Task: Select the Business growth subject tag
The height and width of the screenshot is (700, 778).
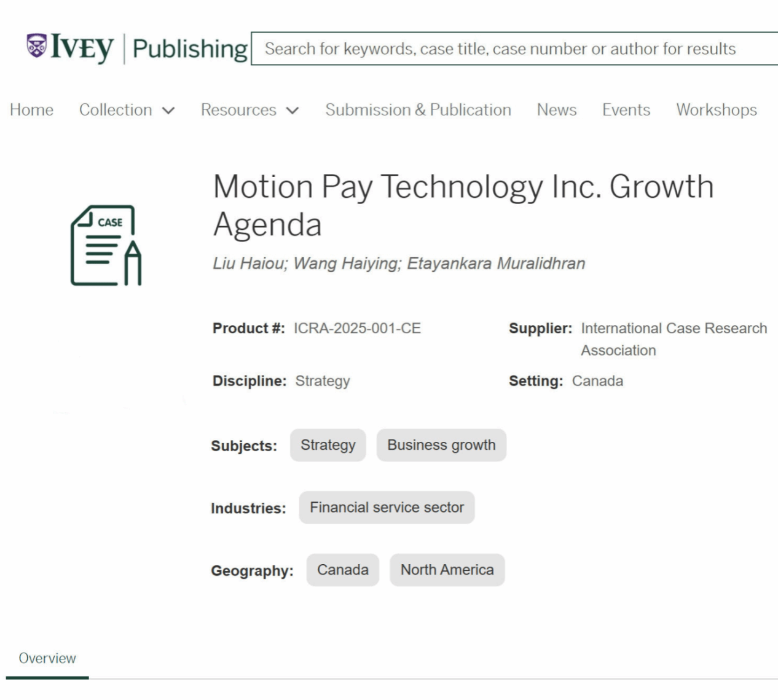Action: point(441,445)
